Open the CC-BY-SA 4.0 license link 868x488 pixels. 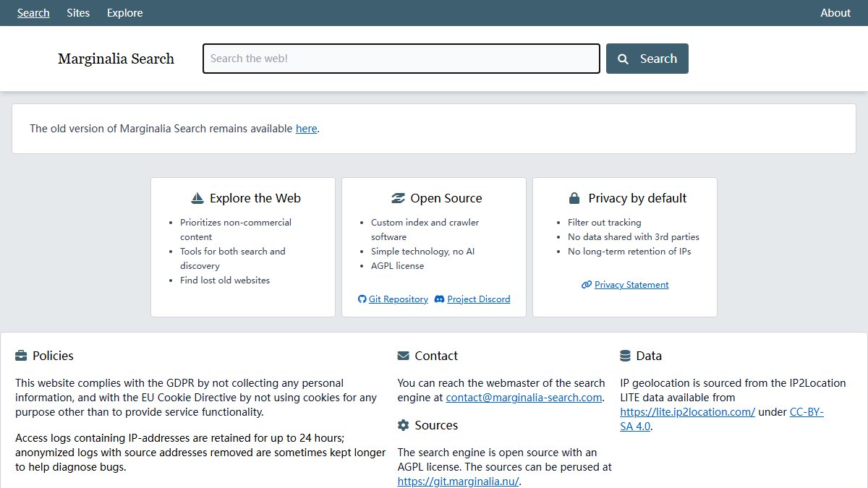tap(722, 419)
